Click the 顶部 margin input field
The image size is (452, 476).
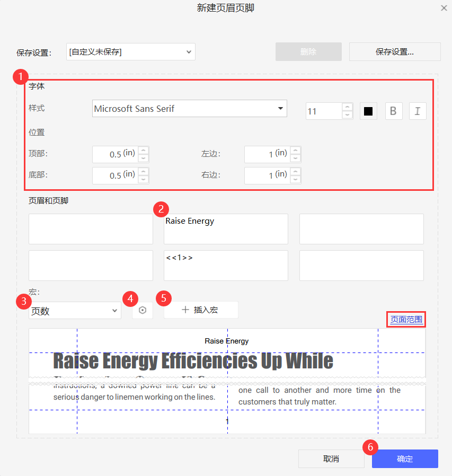(116, 155)
